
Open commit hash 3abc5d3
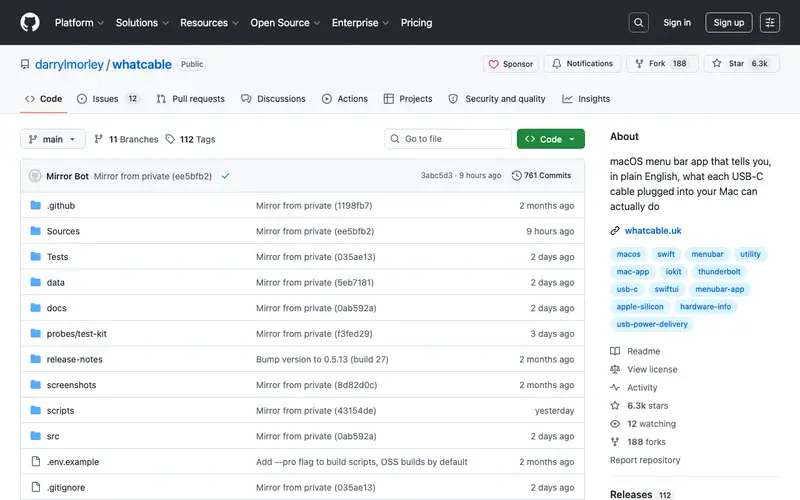tap(436, 176)
